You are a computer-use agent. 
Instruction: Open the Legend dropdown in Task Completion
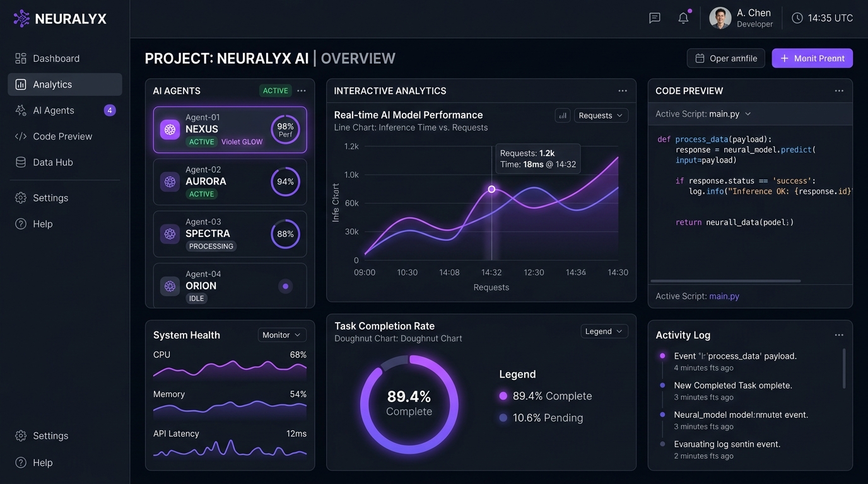tap(604, 331)
